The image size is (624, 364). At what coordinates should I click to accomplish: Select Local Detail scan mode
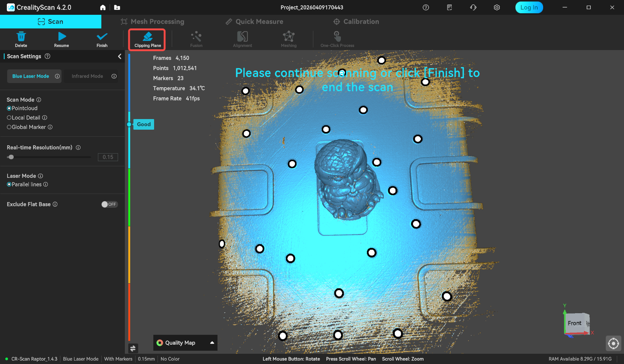pos(9,118)
